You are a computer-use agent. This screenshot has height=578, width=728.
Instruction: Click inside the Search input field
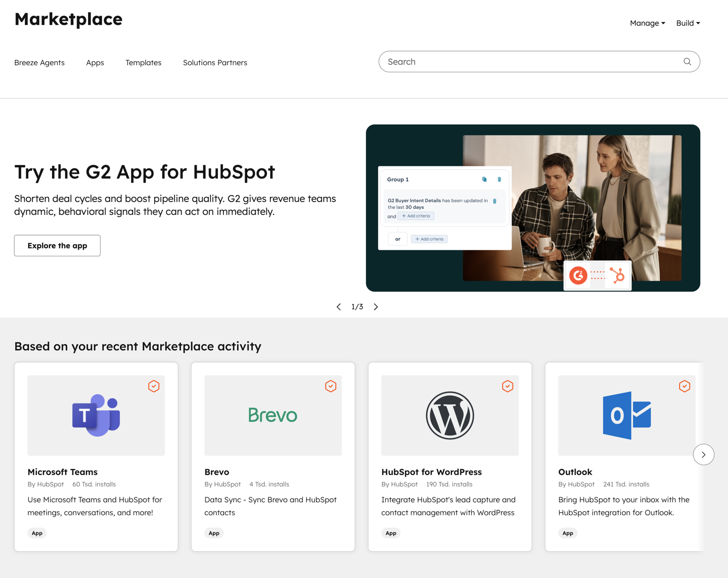click(x=506, y=61)
